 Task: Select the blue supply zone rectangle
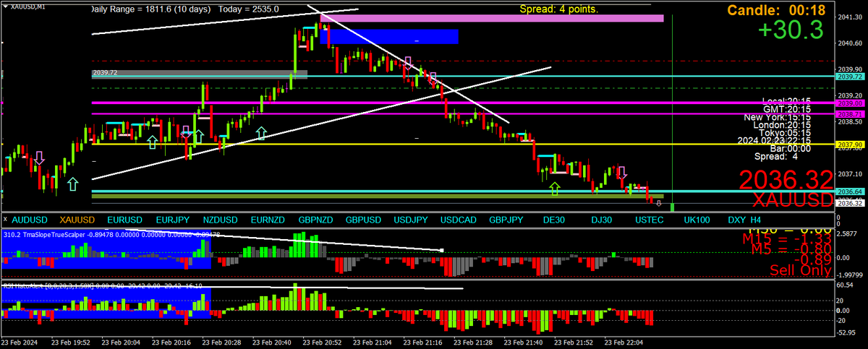click(389, 37)
